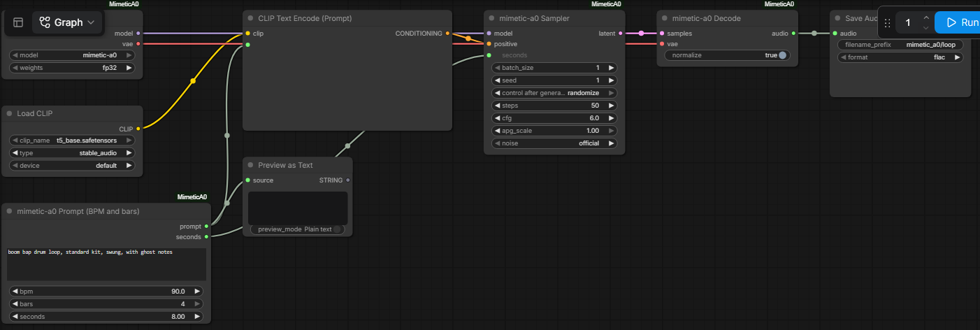Click the STRING output slot on Preview
Screen dimensions: 980x330
(x=347, y=180)
